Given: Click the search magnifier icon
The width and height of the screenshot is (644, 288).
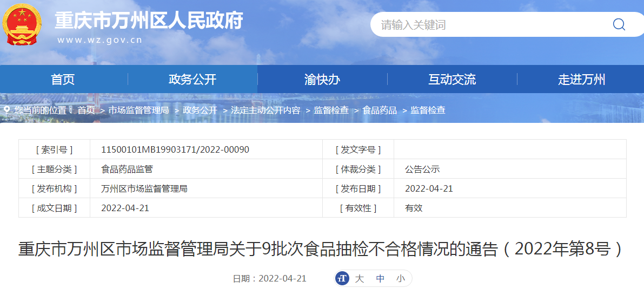Looking at the screenshot, I should coord(619,25).
